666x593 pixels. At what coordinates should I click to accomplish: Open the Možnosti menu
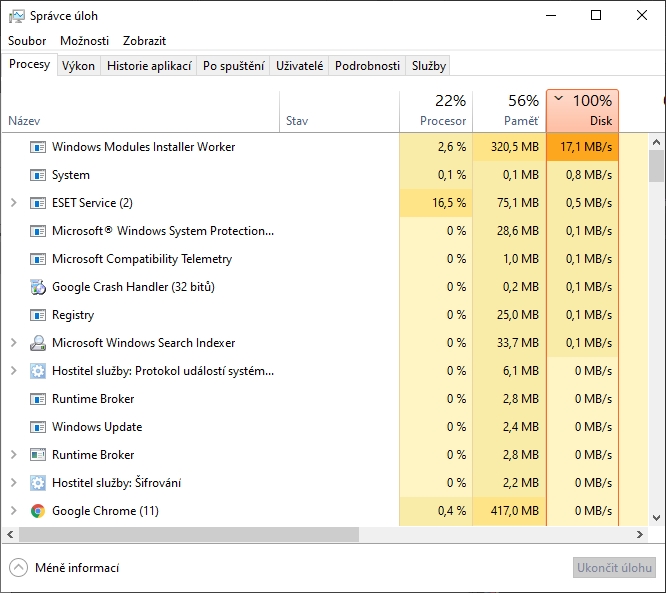point(85,41)
